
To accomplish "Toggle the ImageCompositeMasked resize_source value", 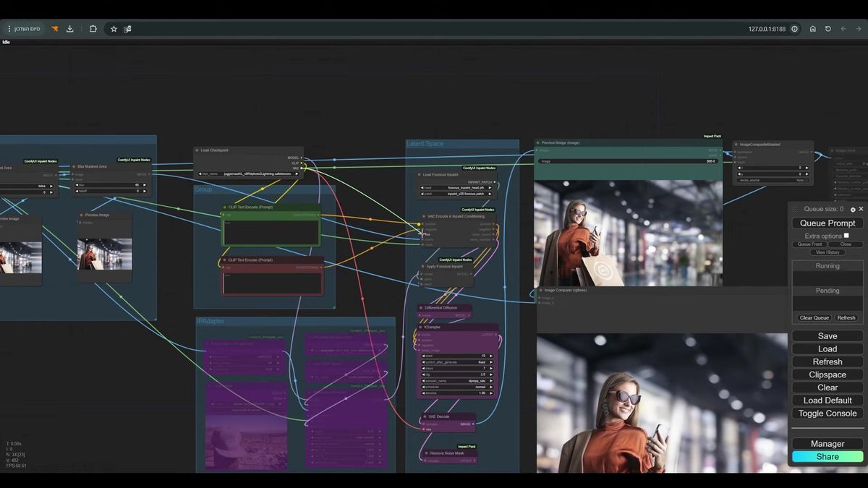I will click(773, 180).
